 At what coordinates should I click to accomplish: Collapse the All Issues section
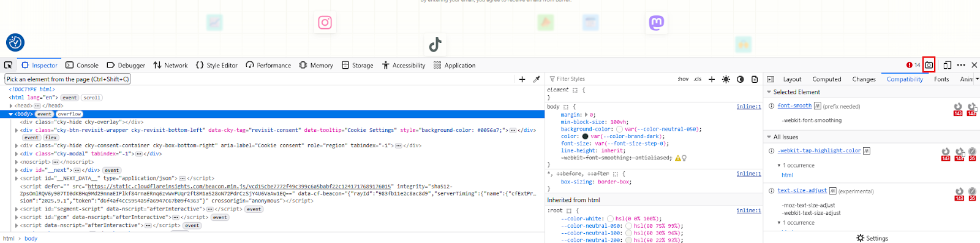[x=769, y=137]
